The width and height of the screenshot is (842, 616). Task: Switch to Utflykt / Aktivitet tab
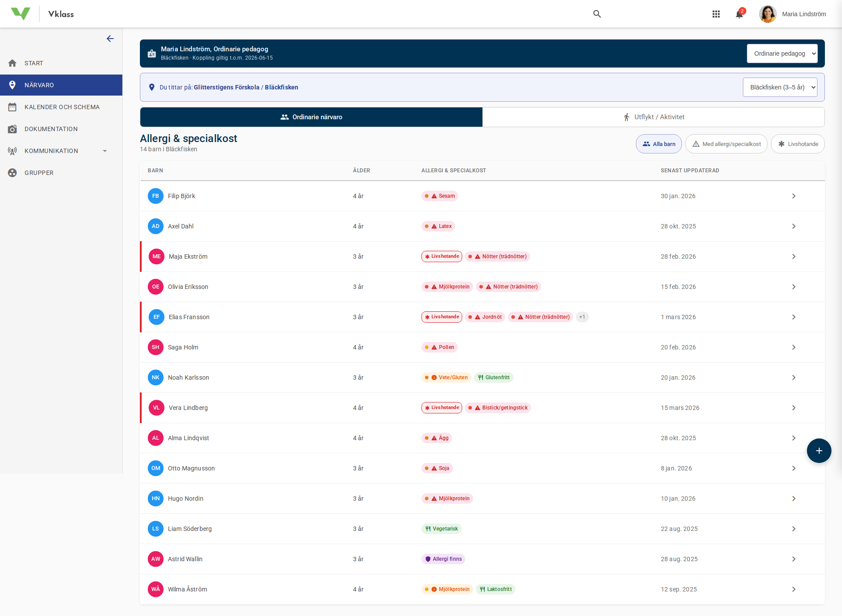653,117
